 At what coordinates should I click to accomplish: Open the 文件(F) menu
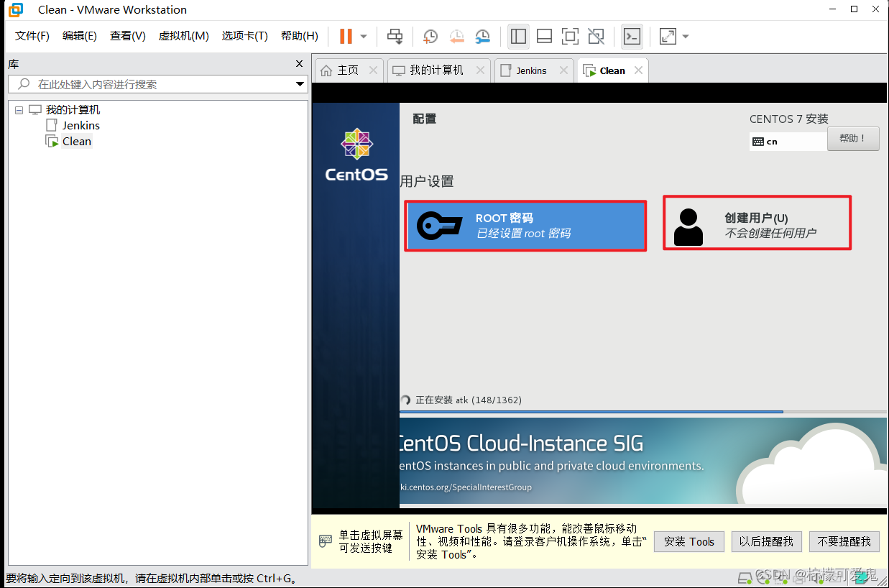(32, 36)
